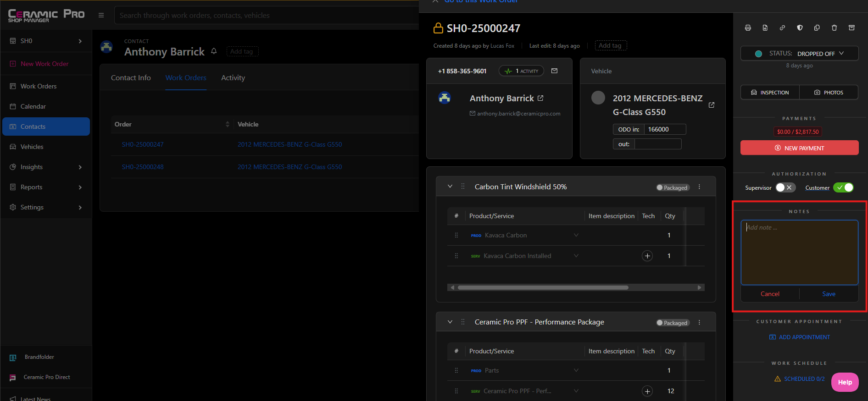Open vehicle details external link icon
Screen dimensions: 868x401
point(712,105)
